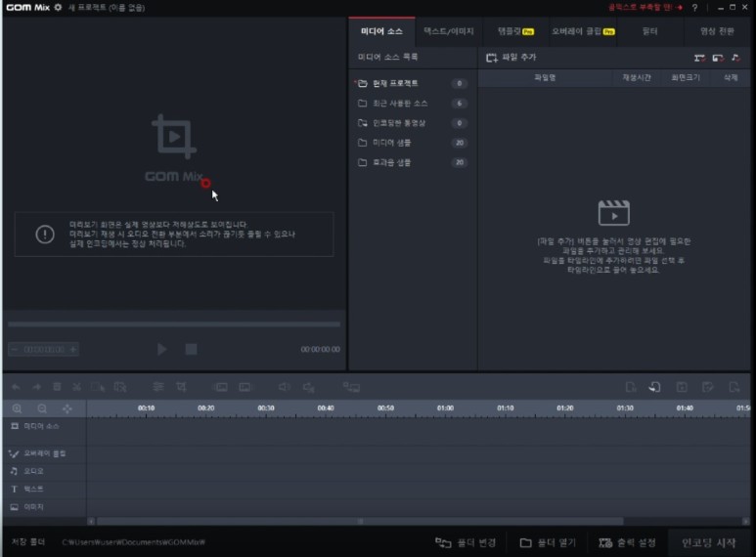
Task: Click the 인코딩 시작 button
Action: click(x=709, y=543)
